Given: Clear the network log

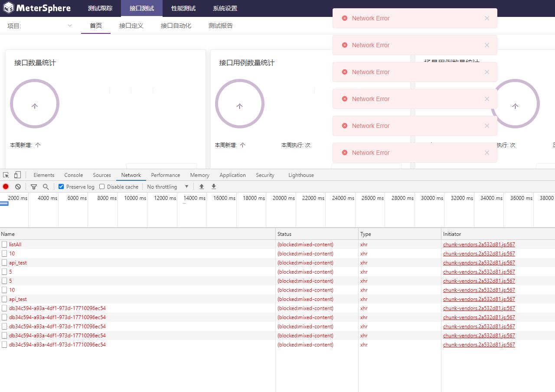Looking at the screenshot, I should click(18, 187).
